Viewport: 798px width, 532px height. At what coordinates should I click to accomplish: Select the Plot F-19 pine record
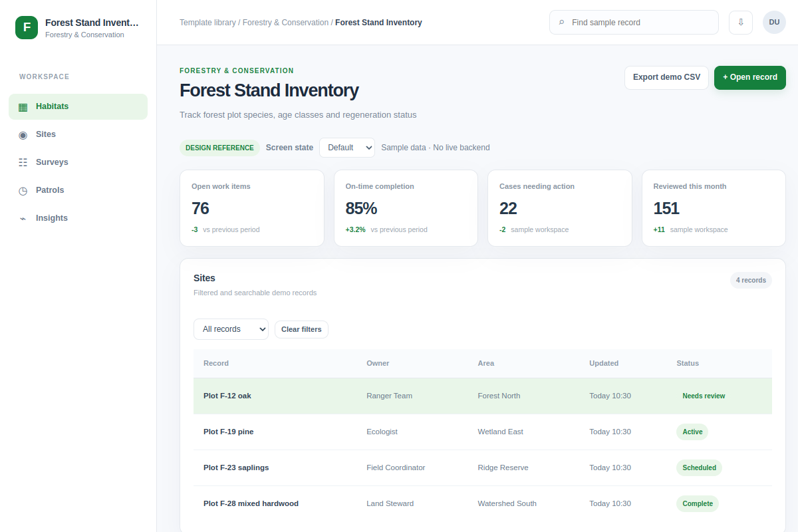coord(483,432)
